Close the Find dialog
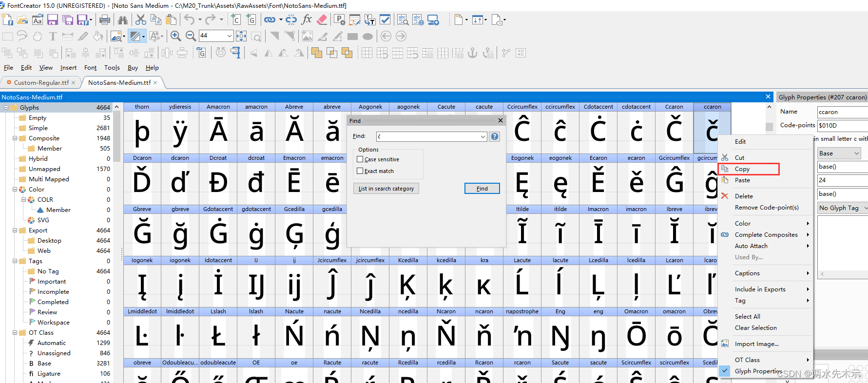The image size is (868, 383). 500,120
